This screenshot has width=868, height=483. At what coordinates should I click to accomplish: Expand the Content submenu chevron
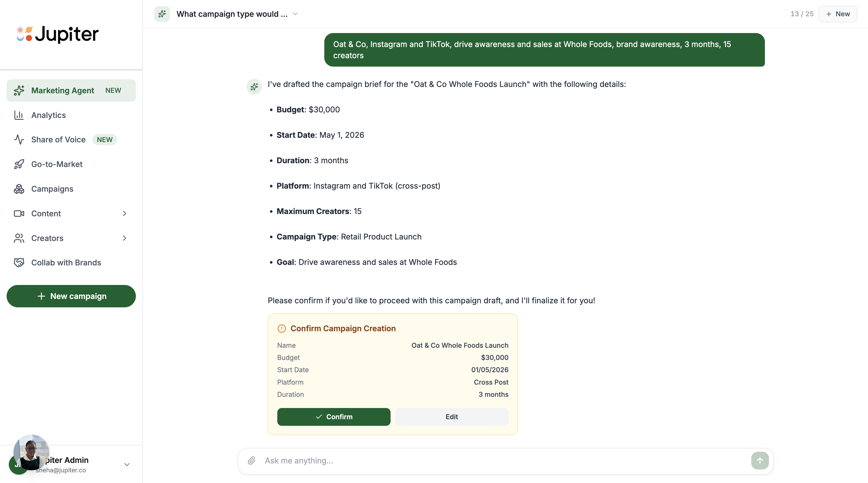coord(124,214)
